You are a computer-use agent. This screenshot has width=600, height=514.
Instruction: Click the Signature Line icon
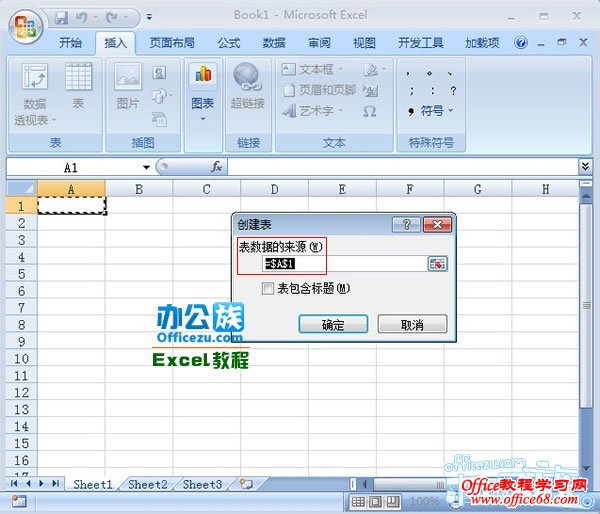370,70
